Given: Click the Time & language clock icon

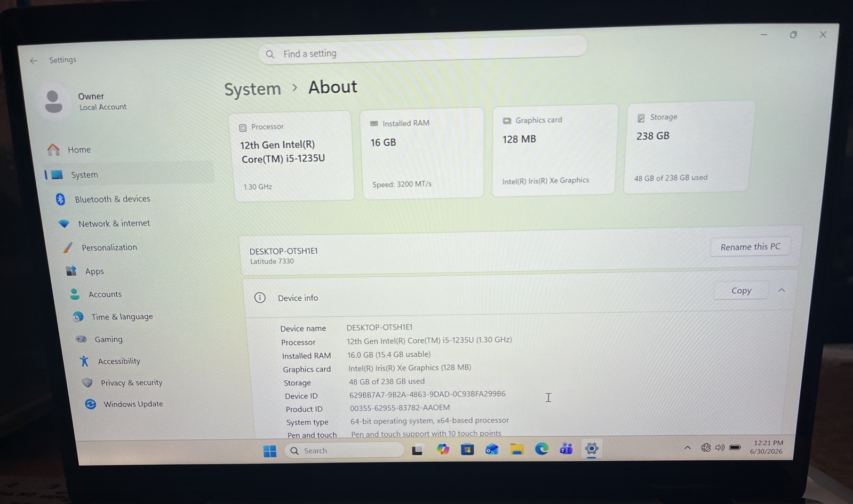Looking at the screenshot, I should (x=78, y=317).
